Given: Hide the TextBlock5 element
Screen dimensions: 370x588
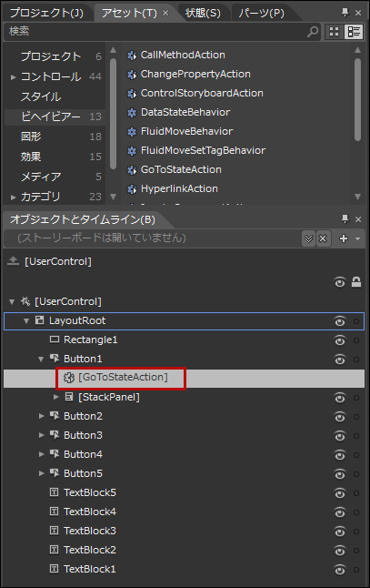Looking at the screenshot, I should point(340,493).
